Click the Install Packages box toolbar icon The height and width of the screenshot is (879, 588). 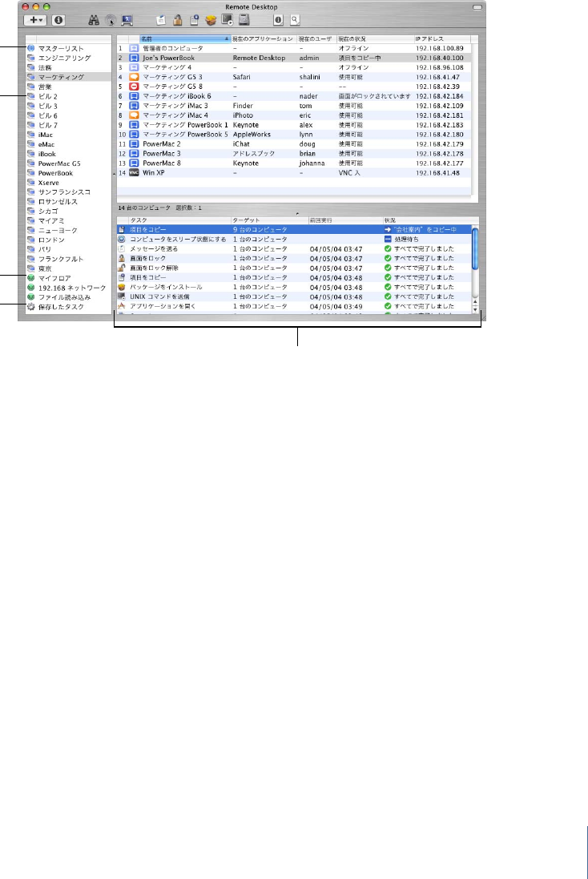pos(211,20)
